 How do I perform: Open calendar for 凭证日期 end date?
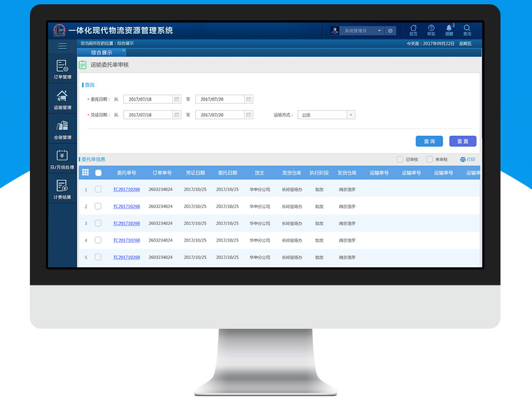(249, 115)
